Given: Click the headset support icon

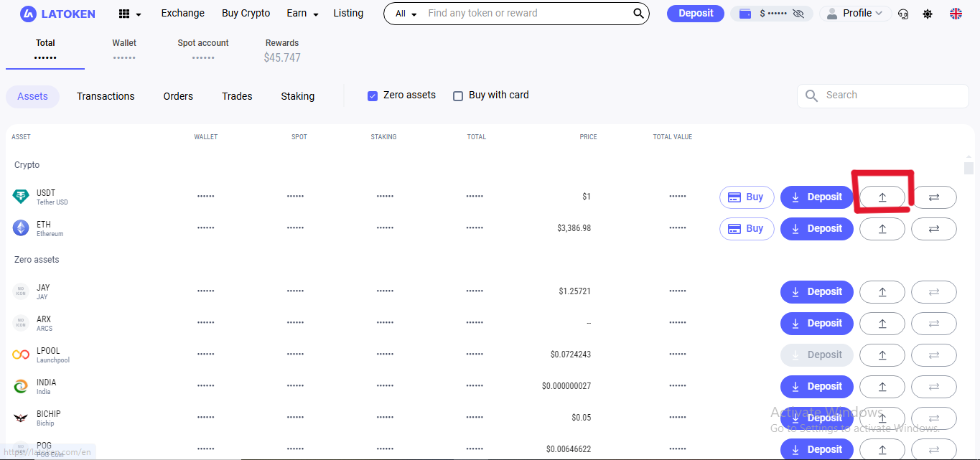Looking at the screenshot, I should [x=903, y=14].
